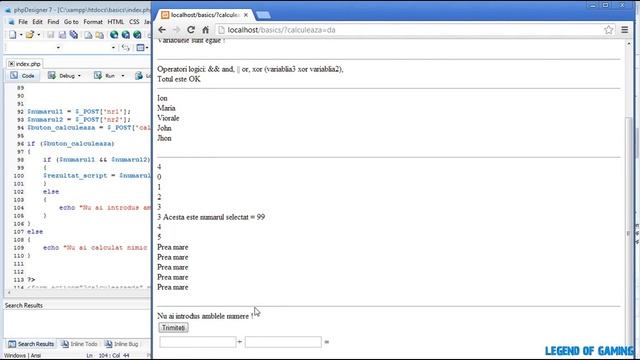
Task: Reload the localhost page
Action: click(191, 30)
